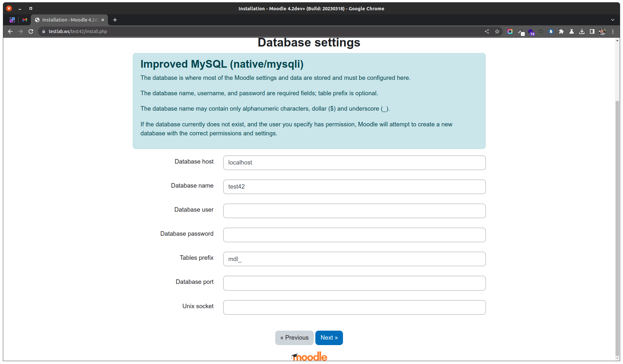
Task: View site information lock icon
Action: 44,31
